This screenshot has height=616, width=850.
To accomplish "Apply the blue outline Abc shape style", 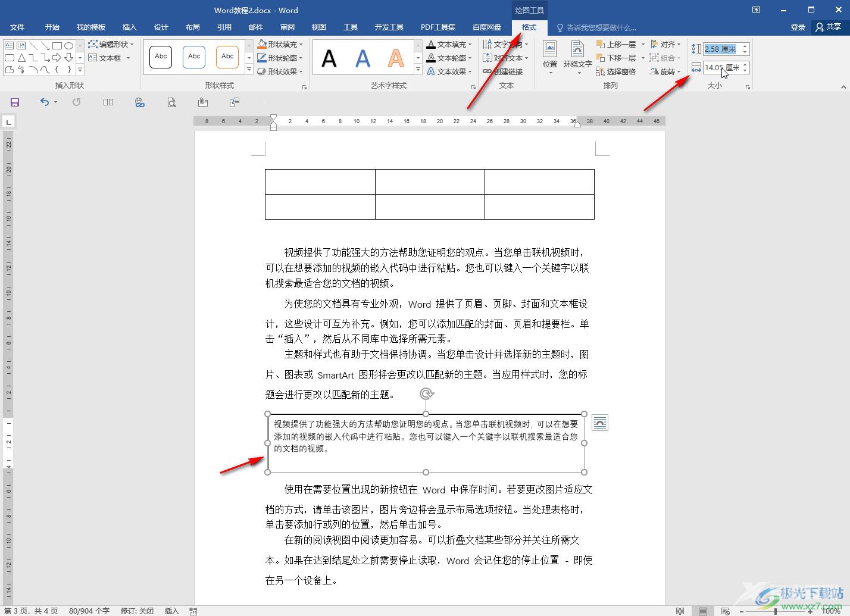I will 194,57.
